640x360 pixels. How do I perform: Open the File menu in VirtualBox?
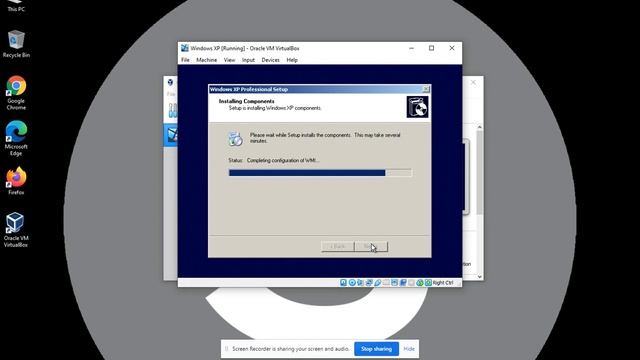pos(185,60)
